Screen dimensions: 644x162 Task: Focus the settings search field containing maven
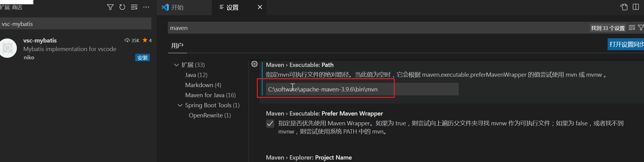tap(378, 28)
